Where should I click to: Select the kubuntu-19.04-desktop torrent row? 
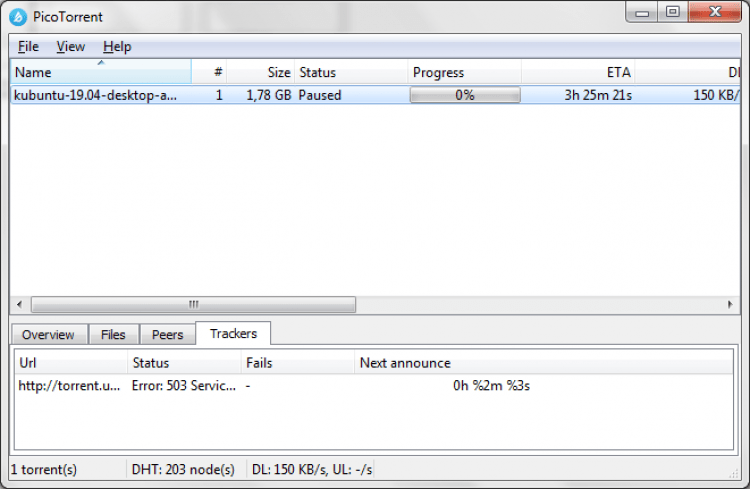375,95
